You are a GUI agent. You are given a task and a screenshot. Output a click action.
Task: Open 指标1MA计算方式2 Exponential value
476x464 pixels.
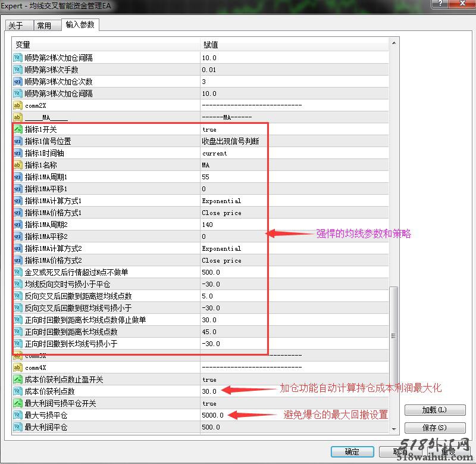point(221,248)
